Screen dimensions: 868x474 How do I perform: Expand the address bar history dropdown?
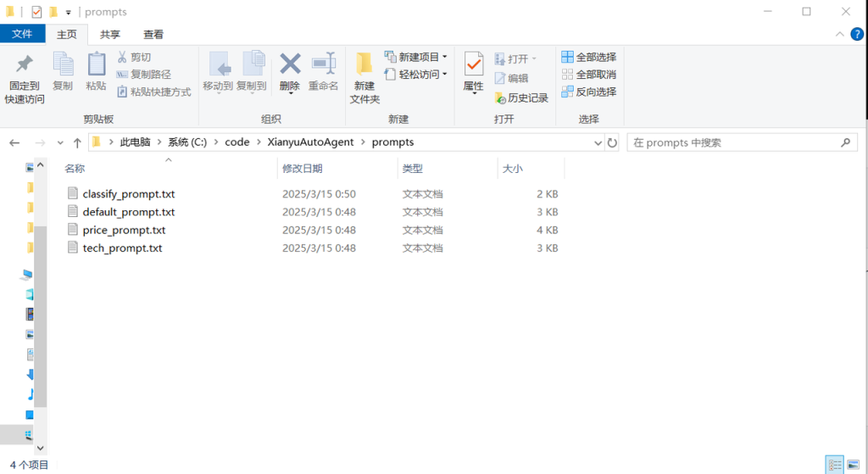pyautogui.click(x=598, y=142)
